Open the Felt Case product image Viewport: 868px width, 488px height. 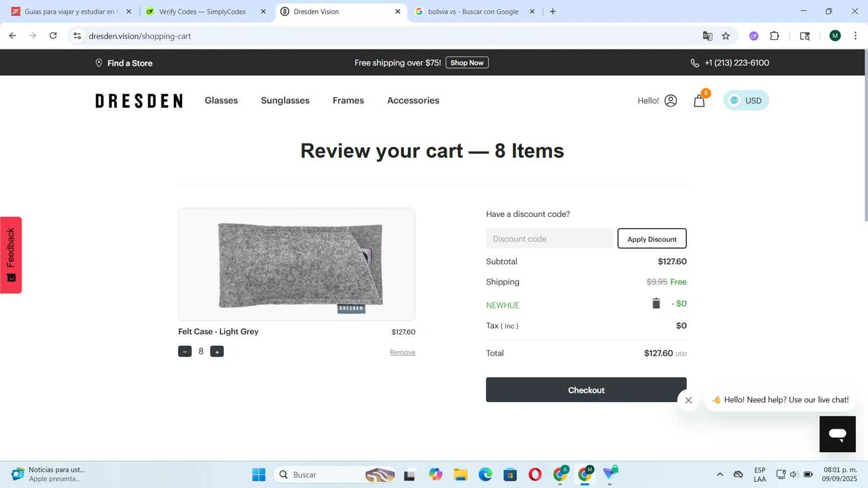click(297, 264)
